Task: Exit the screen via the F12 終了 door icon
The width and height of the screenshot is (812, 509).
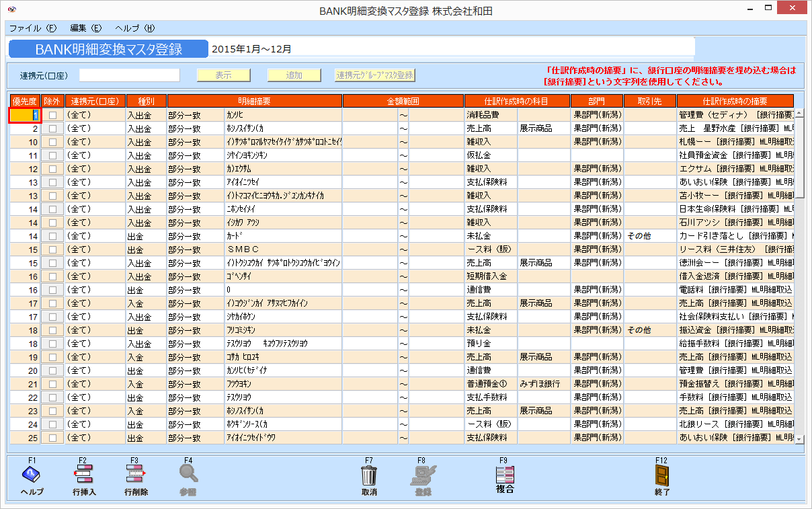Action: 662,477
